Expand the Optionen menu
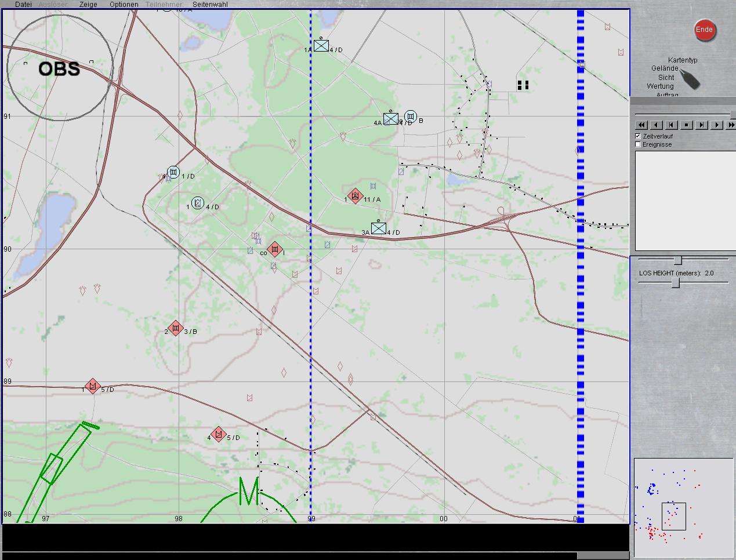The height and width of the screenshot is (560, 736). pyautogui.click(x=124, y=5)
